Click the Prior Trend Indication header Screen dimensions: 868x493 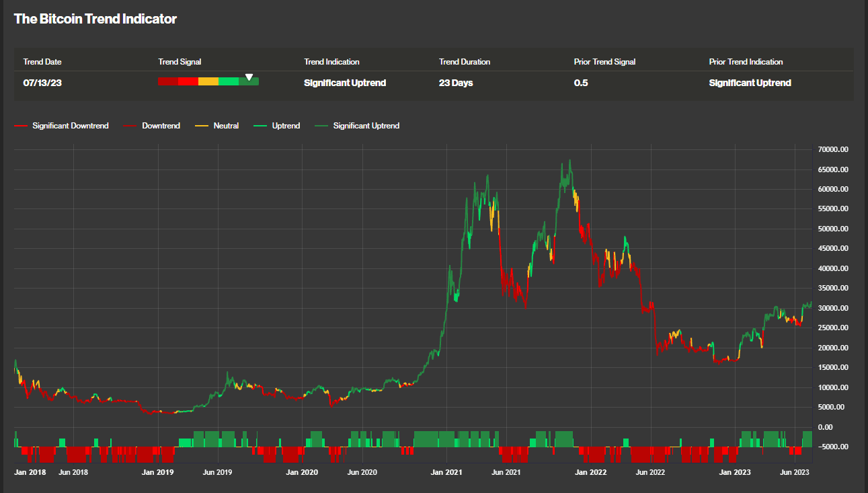[x=746, y=62]
